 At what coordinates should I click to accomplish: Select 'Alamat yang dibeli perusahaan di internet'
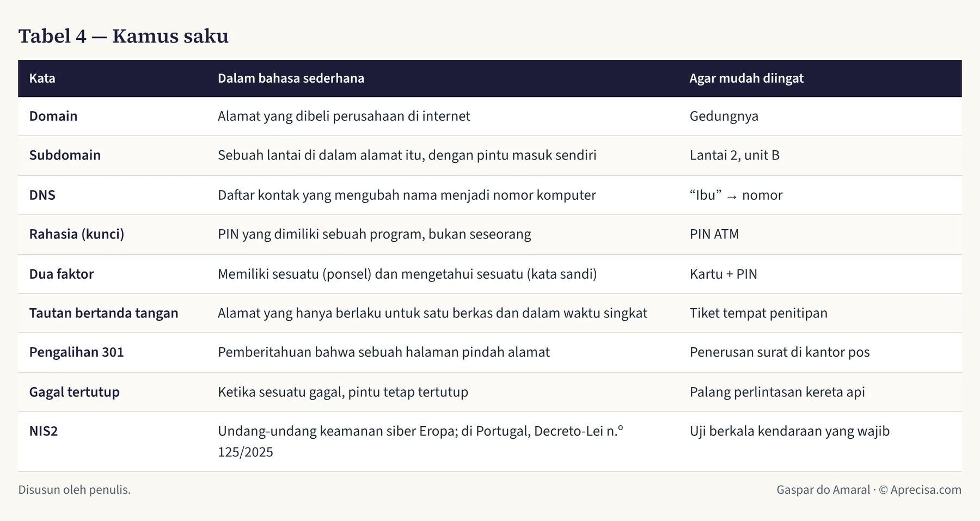click(x=344, y=116)
